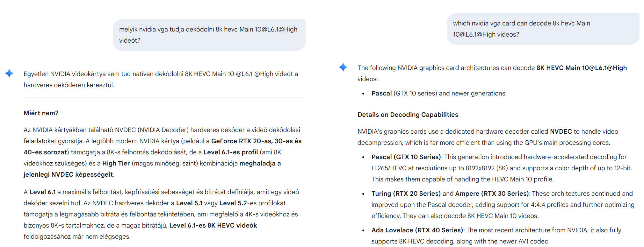644x247 pixels.
Task: Click the bold "Ampere (RTX 30 Series)" text
Action: pyautogui.click(x=492, y=194)
